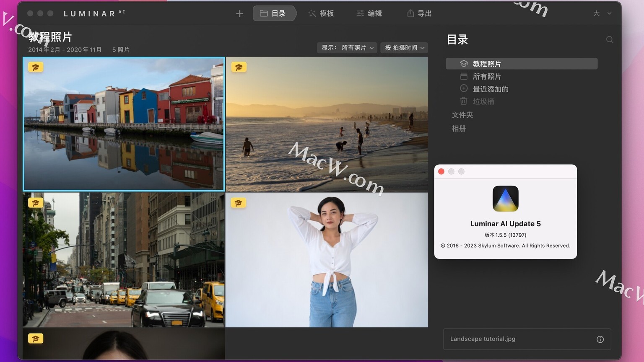Click the LUMINAR AI logo in title bar

click(94, 13)
